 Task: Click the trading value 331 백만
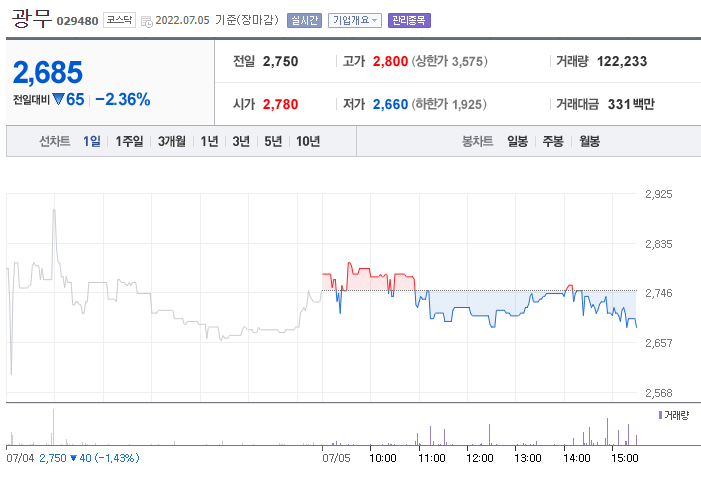tap(631, 105)
